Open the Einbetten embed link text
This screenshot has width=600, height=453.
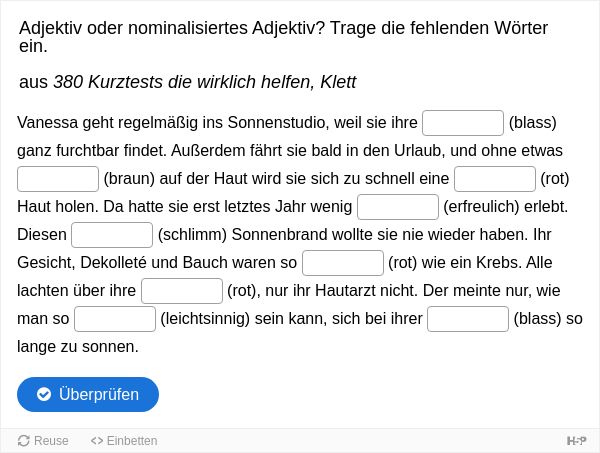[132, 441]
